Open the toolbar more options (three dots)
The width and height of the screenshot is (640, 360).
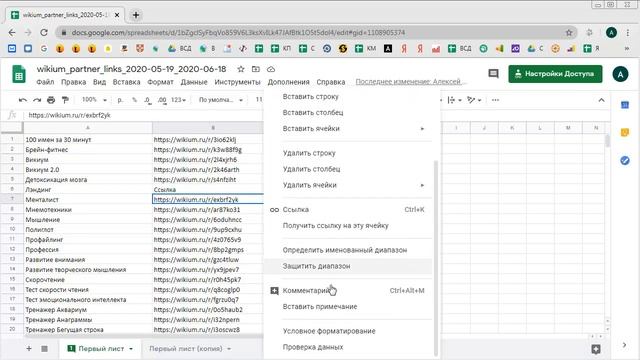coord(495,100)
